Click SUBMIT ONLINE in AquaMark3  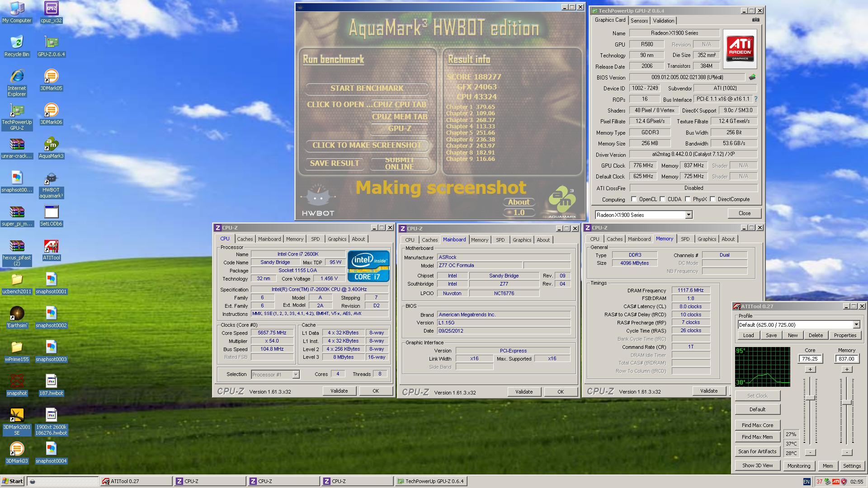(x=399, y=163)
